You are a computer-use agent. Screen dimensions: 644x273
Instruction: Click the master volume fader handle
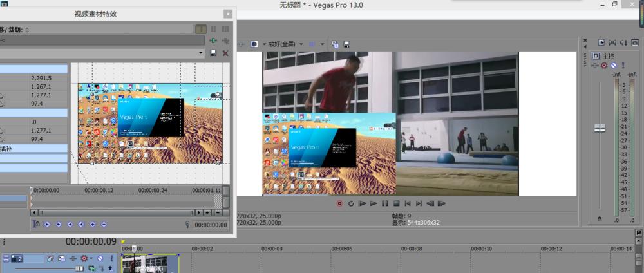600,128
